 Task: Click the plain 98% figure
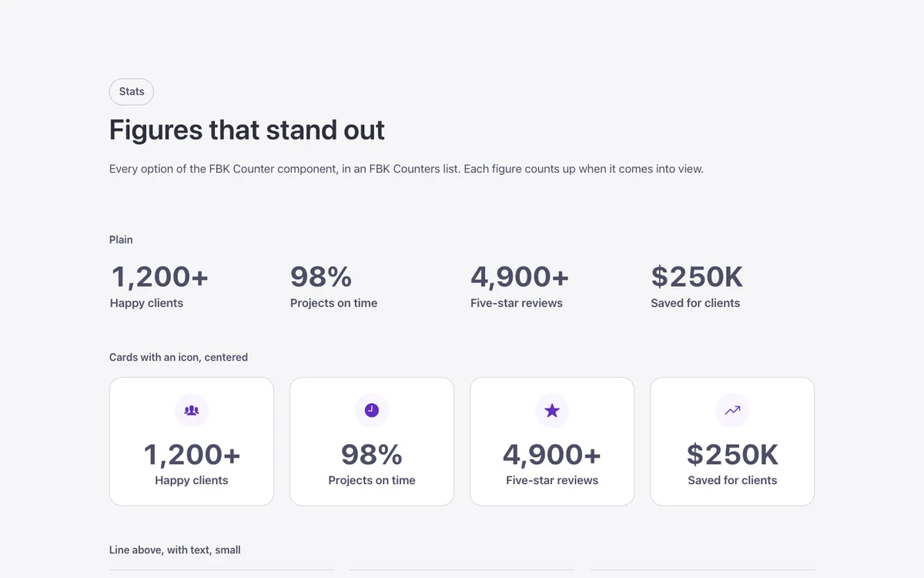[321, 277]
